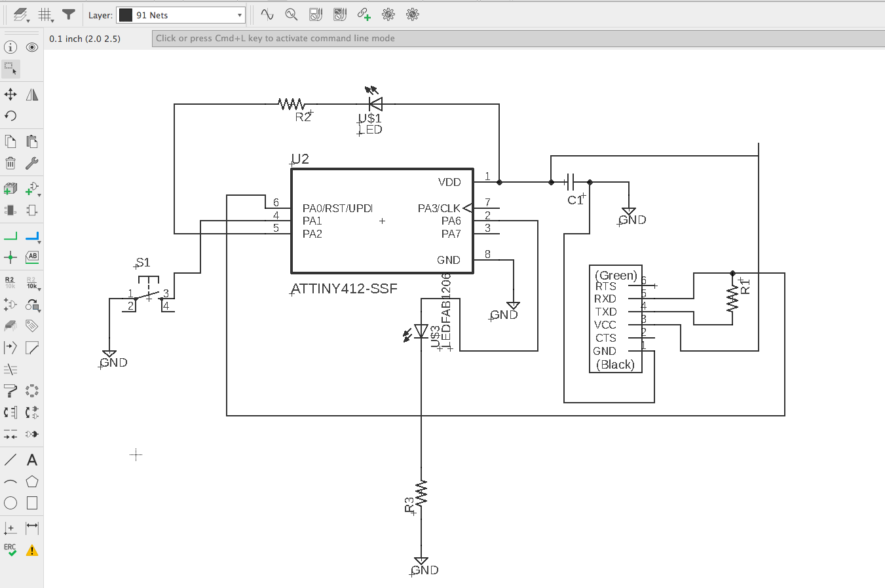Select the Group selection tool
885x588 pixels.
(x=10, y=68)
